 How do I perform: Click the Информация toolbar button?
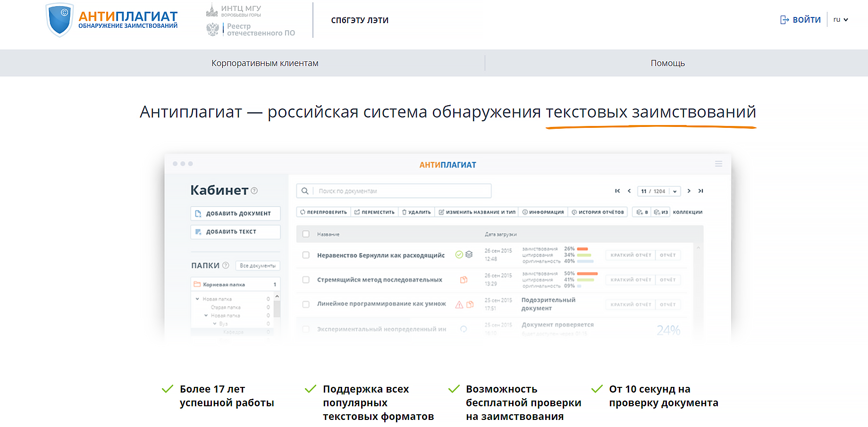click(x=543, y=212)
